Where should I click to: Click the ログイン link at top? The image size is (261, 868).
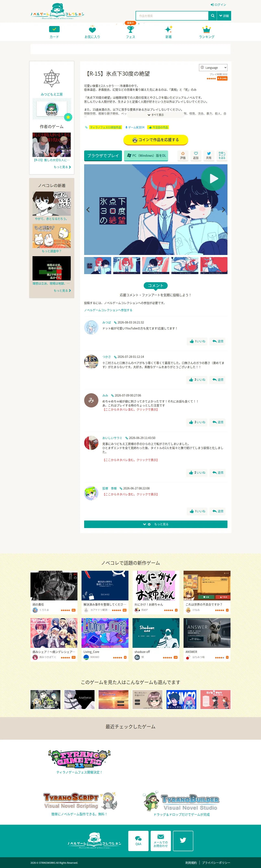click(218, 5)
